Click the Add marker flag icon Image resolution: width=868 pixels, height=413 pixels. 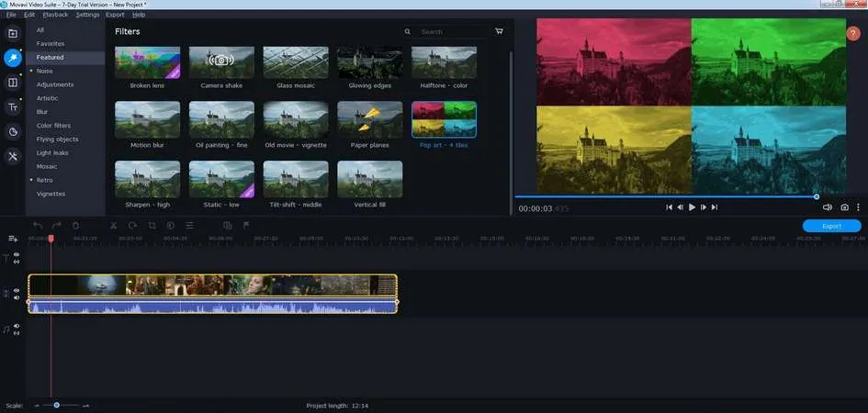point(246,225)
